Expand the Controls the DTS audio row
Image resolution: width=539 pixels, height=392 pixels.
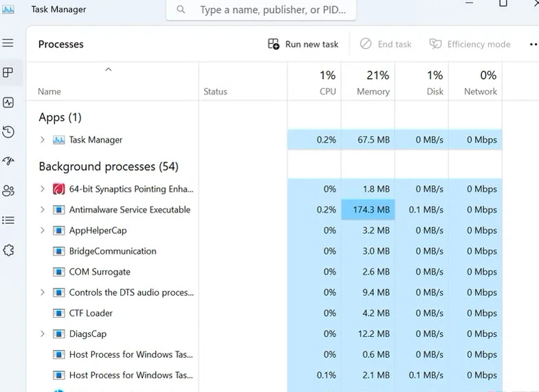(43, 292)
